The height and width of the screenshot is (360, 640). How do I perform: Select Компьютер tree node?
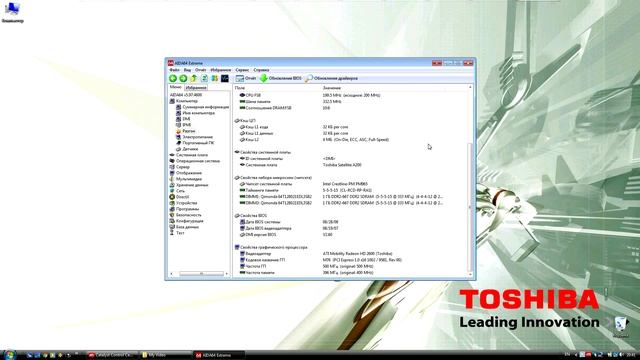click(x=184, y=101)
